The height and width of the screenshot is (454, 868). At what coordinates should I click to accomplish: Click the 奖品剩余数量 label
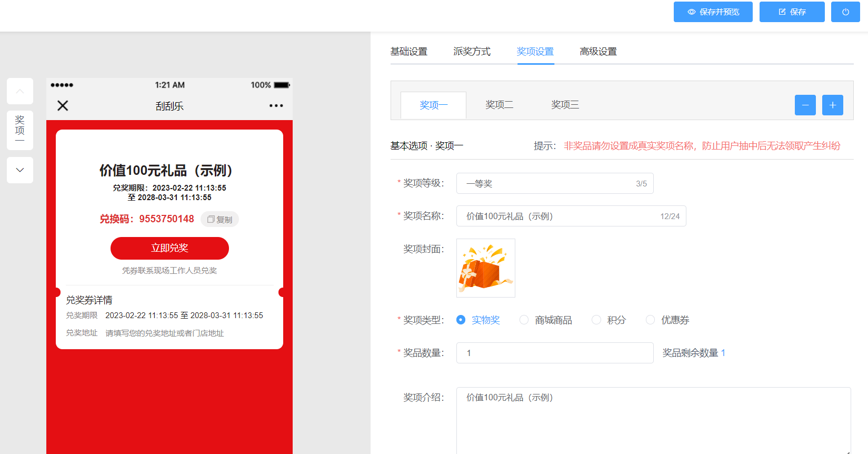[x=690, y=353]
